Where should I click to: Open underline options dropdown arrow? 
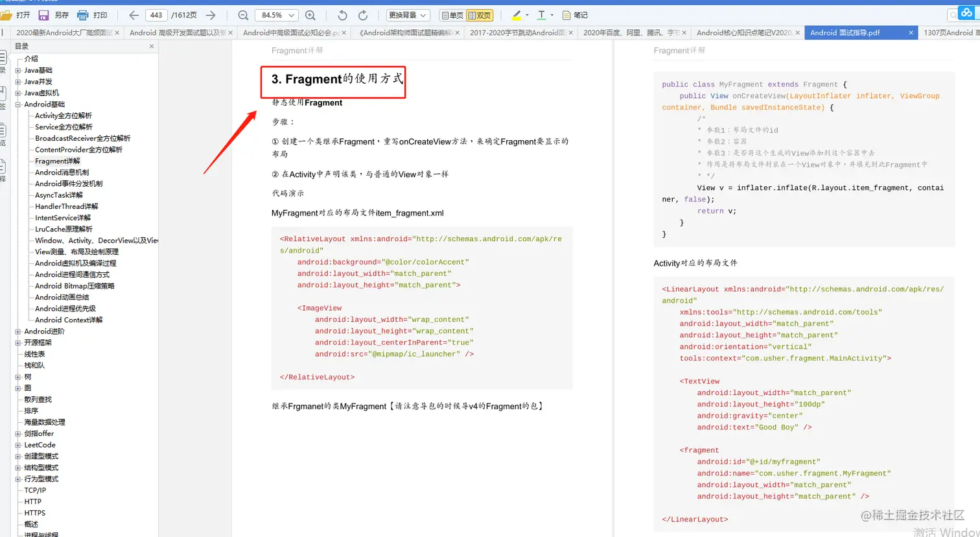pyautogui.click(x=552, y=15)
